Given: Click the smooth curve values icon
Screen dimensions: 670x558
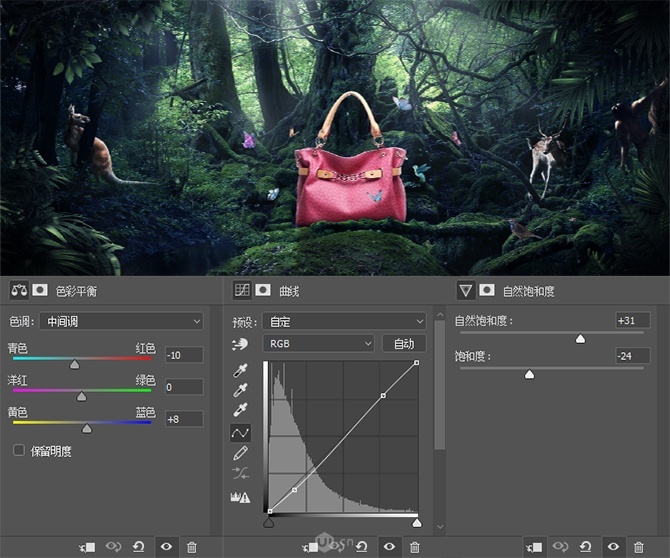Looking at the screenshot, I should (x=240, y=473).
